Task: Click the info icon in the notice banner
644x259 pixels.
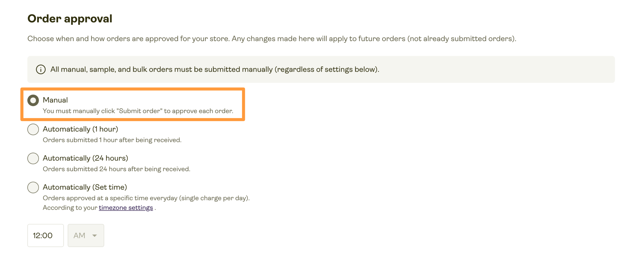Action: (41, 69)
